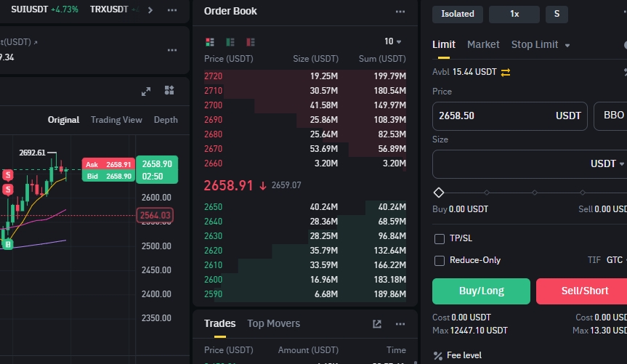Expand the chart to fullscreen
The image size is (627, 364).
146,92
